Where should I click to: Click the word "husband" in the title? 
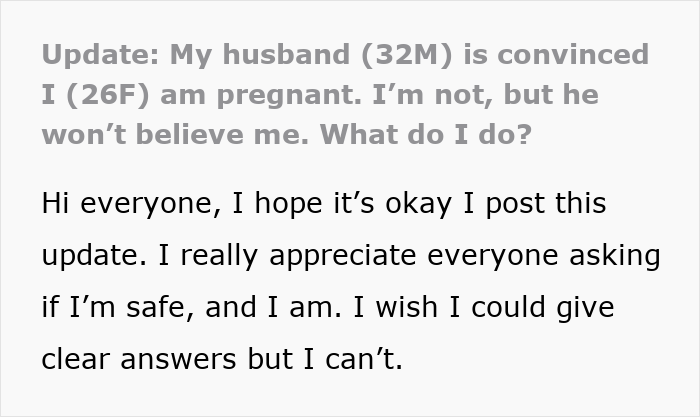tap(274, 56)
